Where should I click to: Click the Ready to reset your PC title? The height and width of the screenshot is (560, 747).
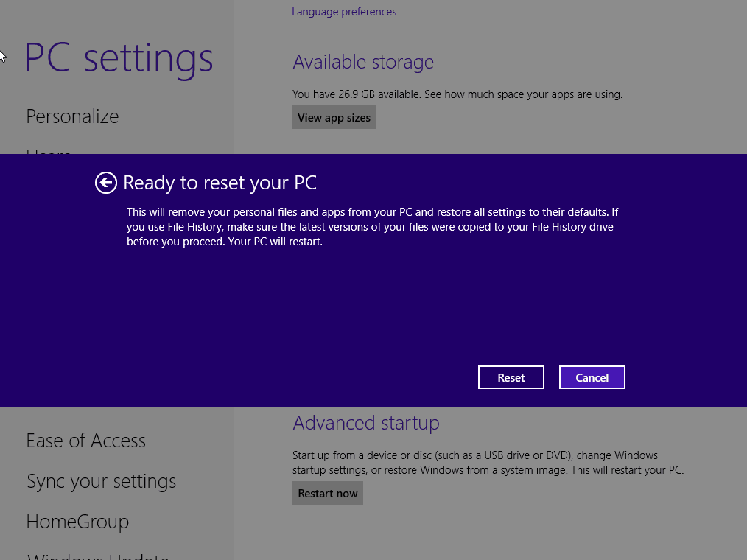pos(220,182)
